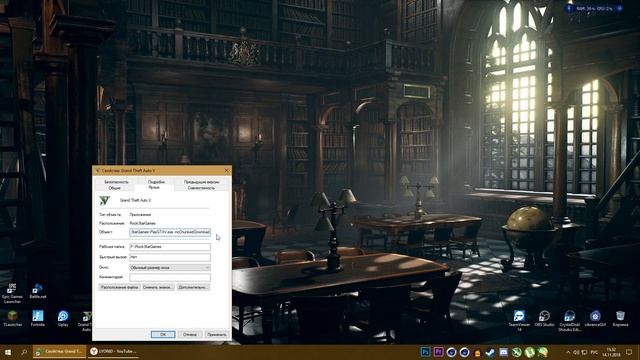The height and width of the screenshot is (360, 640).
Task: Show hidden system tray icons
Action: [568, 352]
